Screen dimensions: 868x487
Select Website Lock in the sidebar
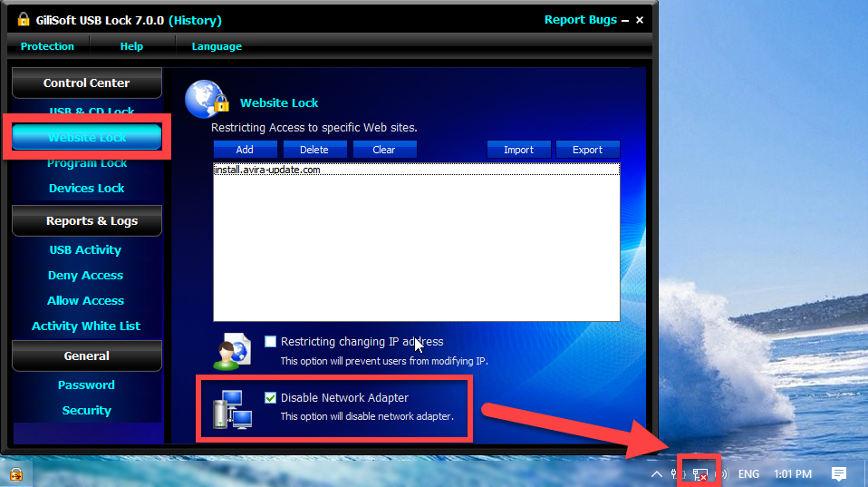click(x=87, y=138)
